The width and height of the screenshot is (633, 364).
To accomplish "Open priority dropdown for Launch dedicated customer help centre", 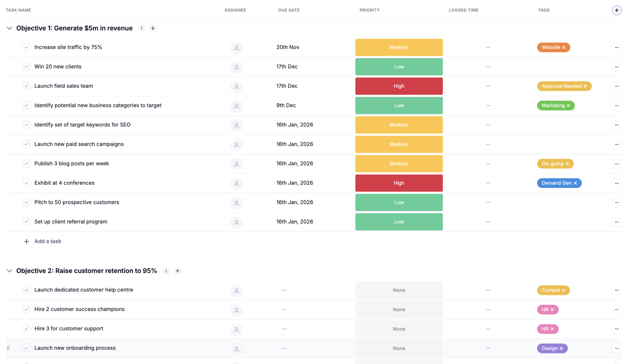I will point(399,290).
